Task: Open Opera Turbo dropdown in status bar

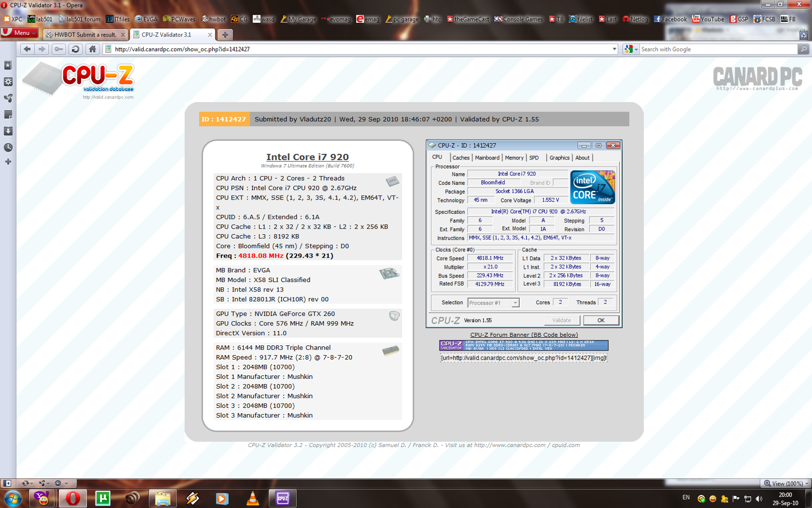Action: (61, 483)
